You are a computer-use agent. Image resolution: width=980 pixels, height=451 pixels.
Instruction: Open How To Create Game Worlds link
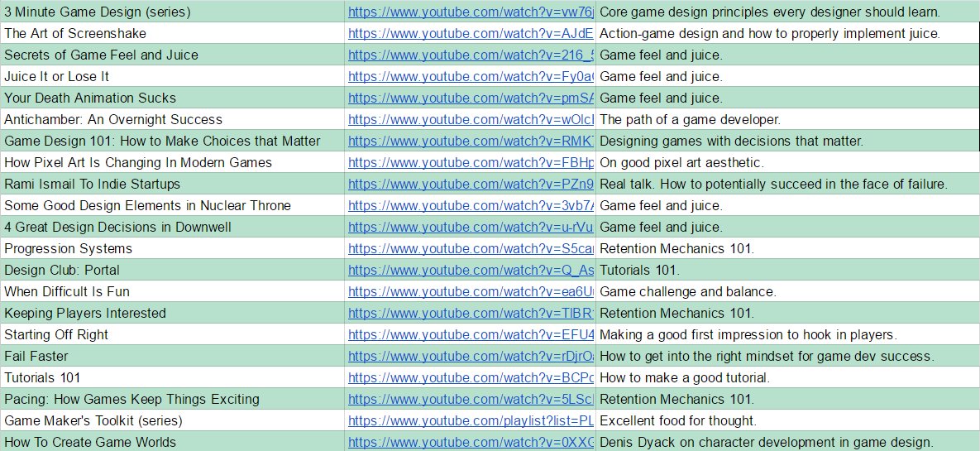pos(471,442)
